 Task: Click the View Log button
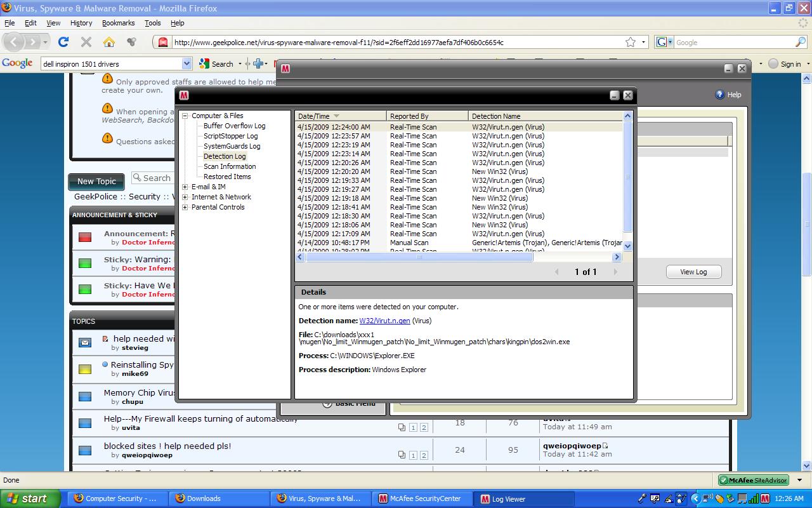click(x=693, y=272)
